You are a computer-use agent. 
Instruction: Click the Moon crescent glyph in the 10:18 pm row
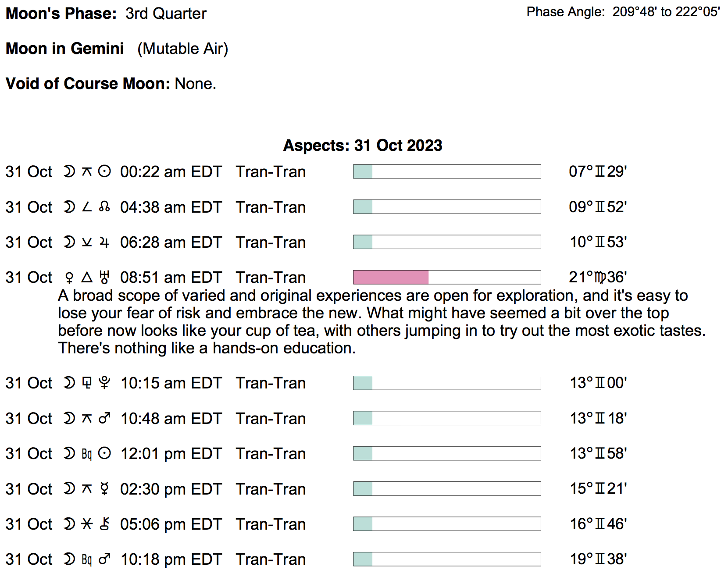(x=69, y=559)
